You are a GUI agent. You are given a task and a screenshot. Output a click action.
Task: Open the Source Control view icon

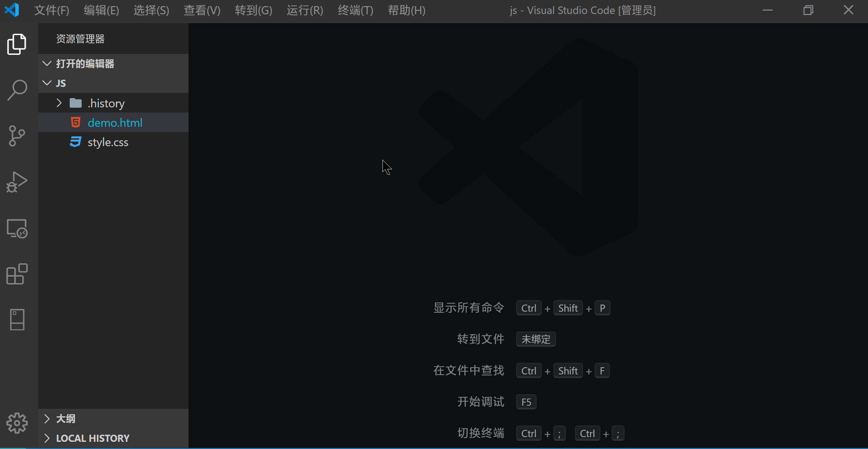coord(16,136)
